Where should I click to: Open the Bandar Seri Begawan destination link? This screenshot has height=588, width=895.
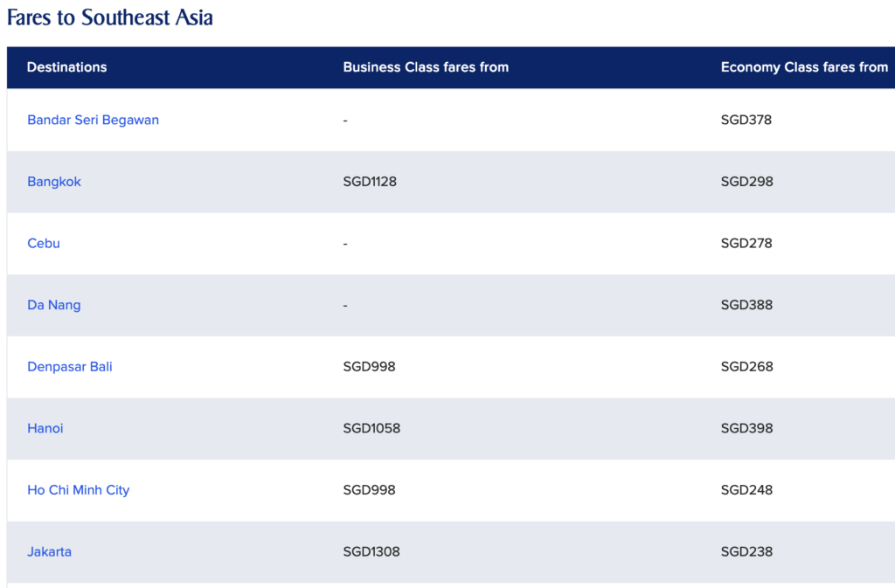click(x=93, y=120)
